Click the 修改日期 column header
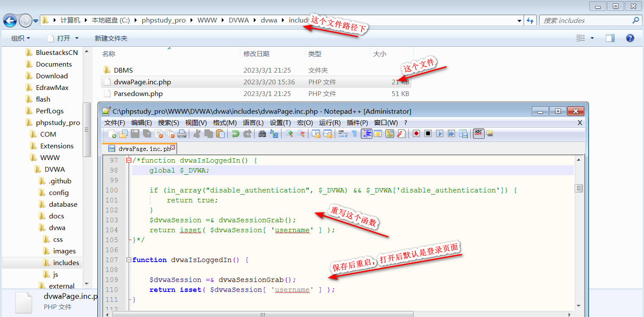This screenshot has height=317, width=644. click(256, 54)
